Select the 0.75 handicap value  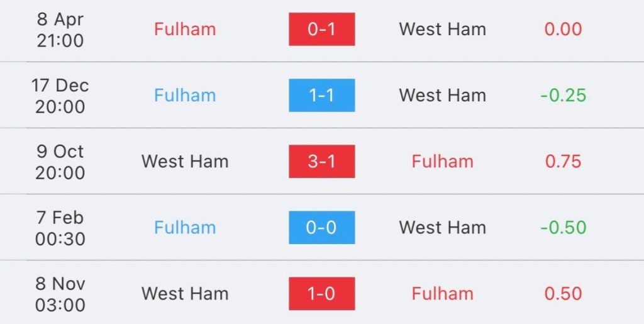point(563,162)
